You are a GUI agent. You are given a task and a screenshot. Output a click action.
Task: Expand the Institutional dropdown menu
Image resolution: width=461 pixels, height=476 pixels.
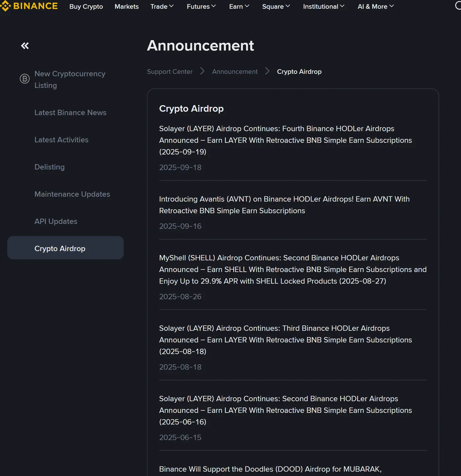pos(324,7)
